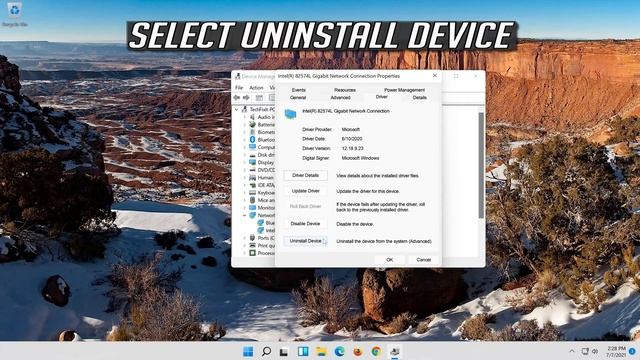The image size is (640, 360).
Task: Click the Device Manager vertical scrollbar
Action: point(481,165)
